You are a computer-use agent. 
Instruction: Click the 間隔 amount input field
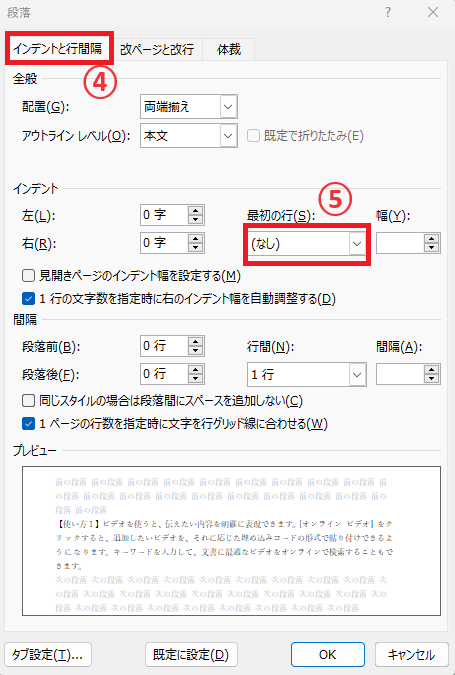[400, 375]
